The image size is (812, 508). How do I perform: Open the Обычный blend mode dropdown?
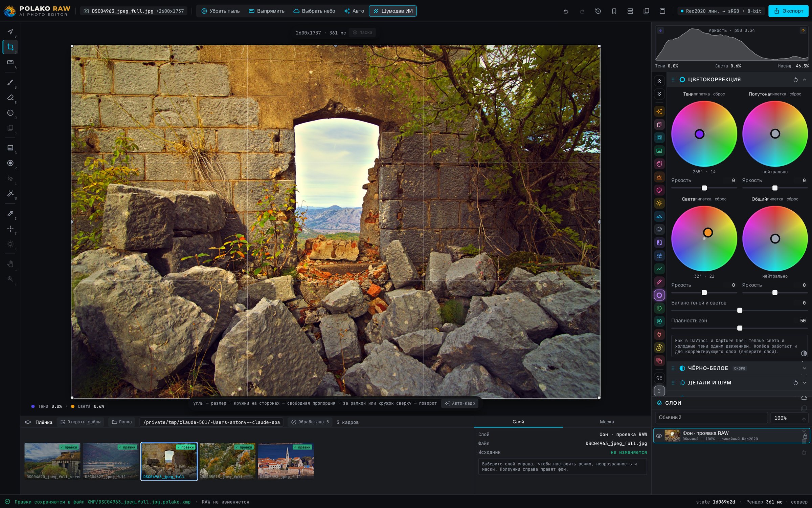(x=711, y=418)
